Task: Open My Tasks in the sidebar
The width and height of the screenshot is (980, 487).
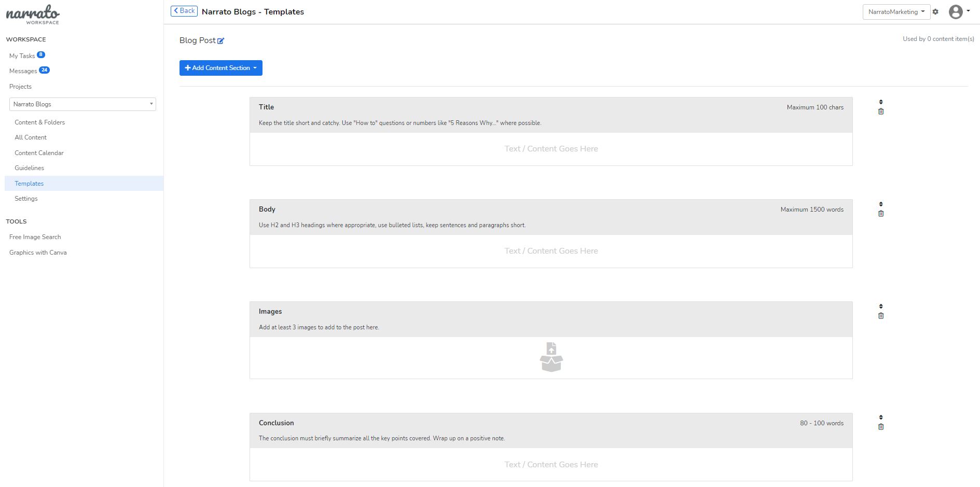Action: (x=22, y=56)
